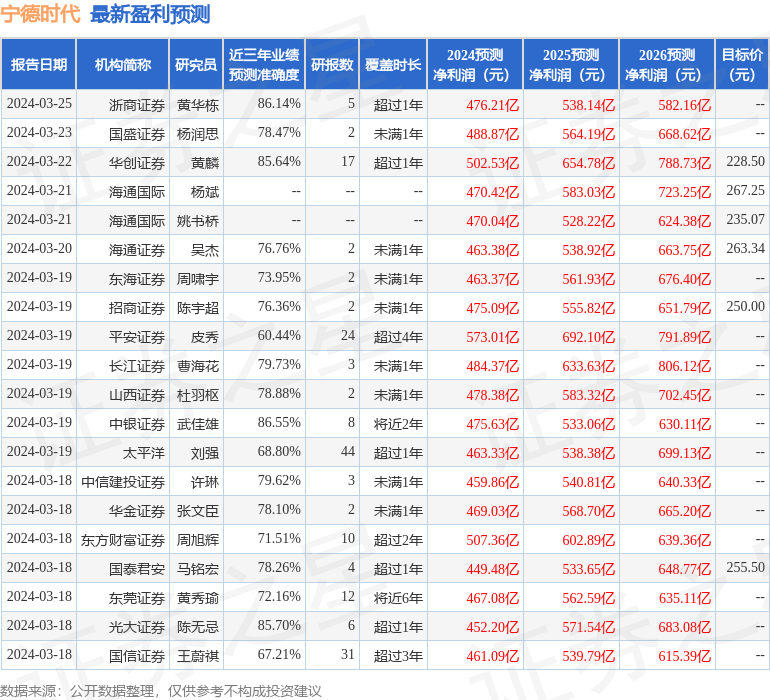Select institution 东方财富证券
Image resolution: width=770 pixels, height=700 pixels.
[123, 540]
